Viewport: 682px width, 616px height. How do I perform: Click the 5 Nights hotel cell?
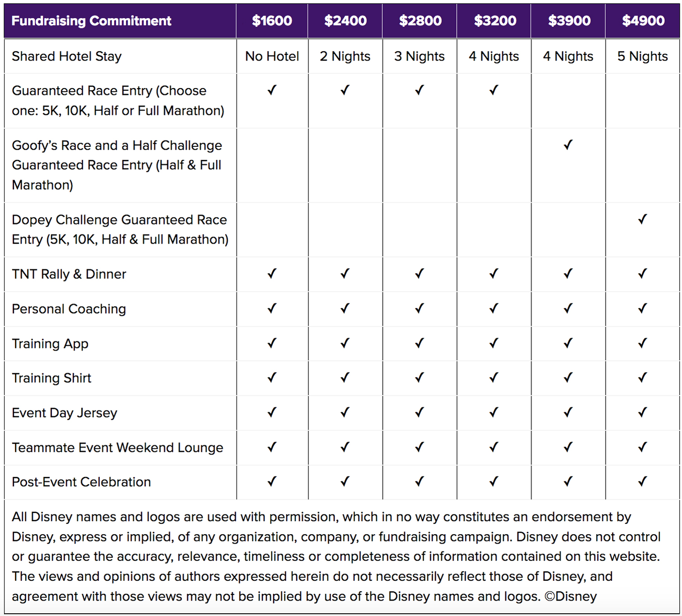pos(643,56)
